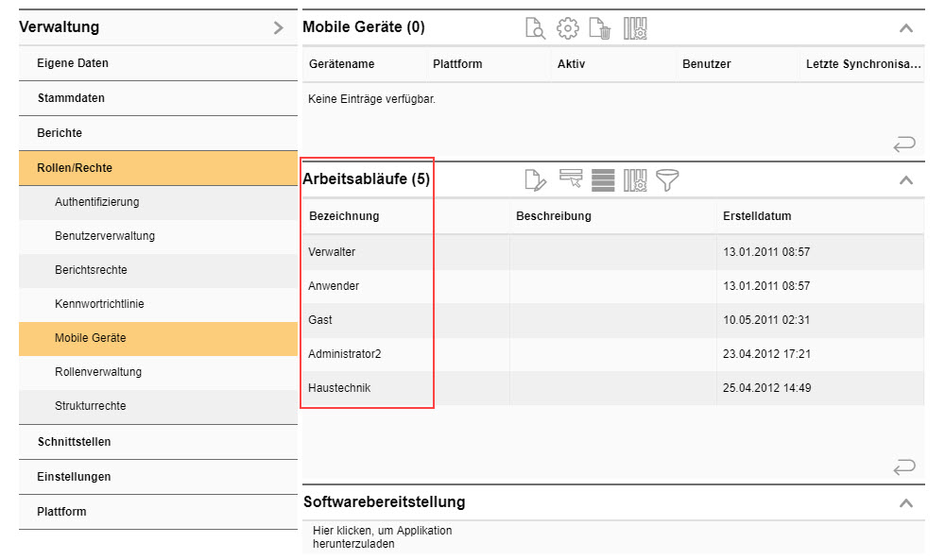Click the return arrow icon below Arbeitsabläufe table

pyautogui.click(x=904, y=467)
